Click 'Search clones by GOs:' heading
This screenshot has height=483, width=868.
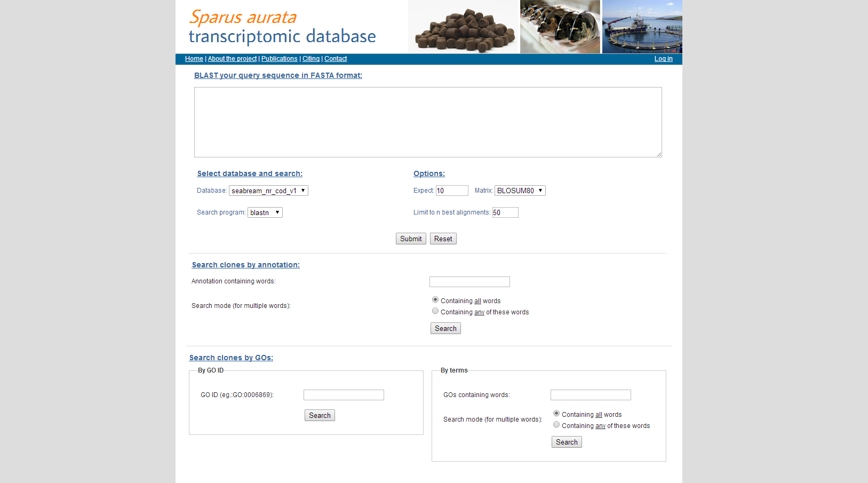coord(231,358)
